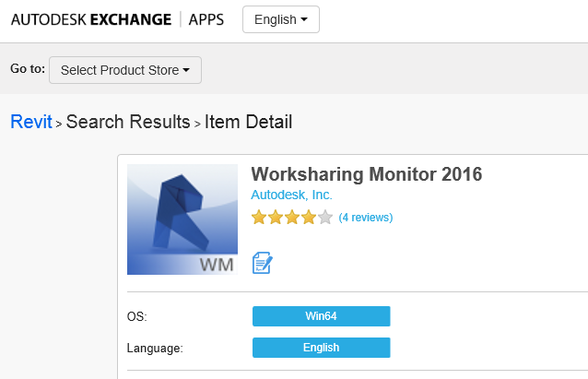Go to the Revit breadcrumb link

click(30, 122)
